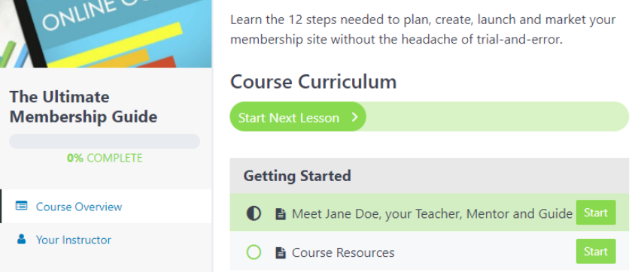
Task: Click the Your Instructor person icon
Action: coord(21,239)
